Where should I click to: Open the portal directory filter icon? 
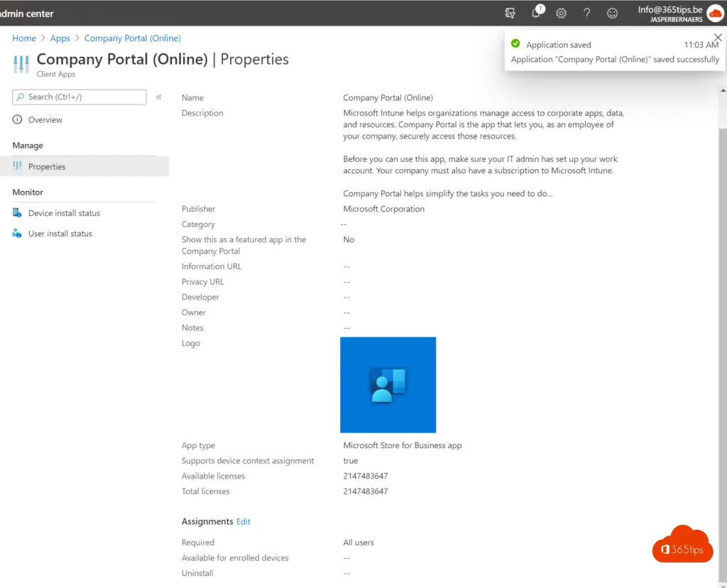click(x=510, y=13)
